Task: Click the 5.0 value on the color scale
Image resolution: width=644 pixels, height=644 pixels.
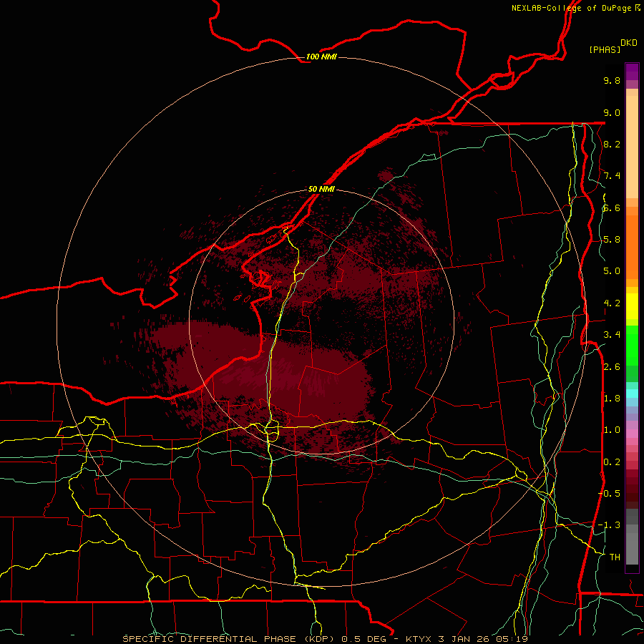Action: (612, 271)
